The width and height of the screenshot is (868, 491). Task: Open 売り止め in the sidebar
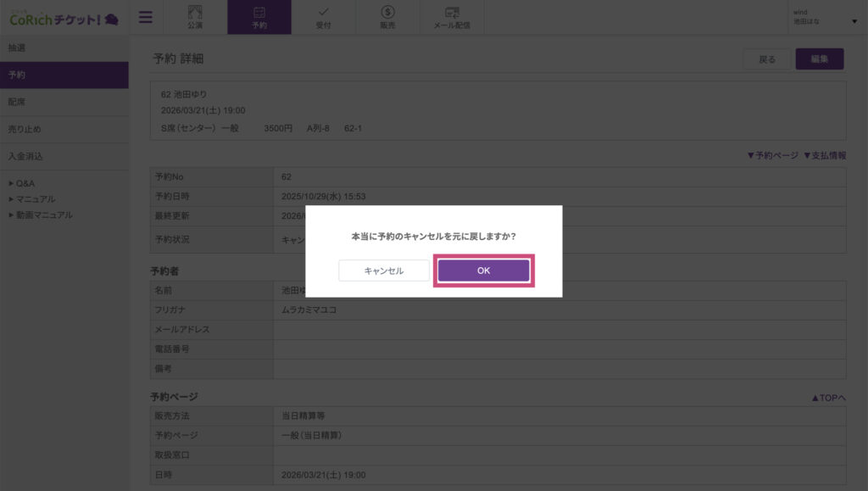[24, 130]
